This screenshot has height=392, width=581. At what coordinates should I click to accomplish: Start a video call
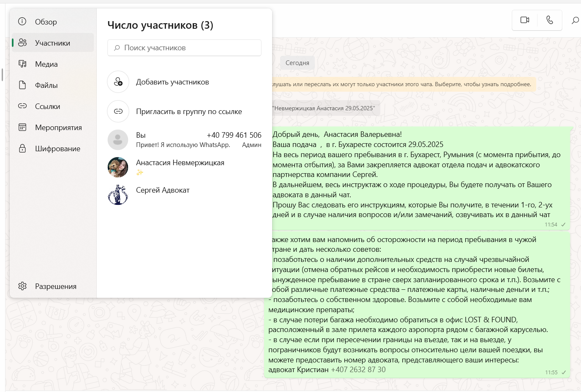coord(525,20)
